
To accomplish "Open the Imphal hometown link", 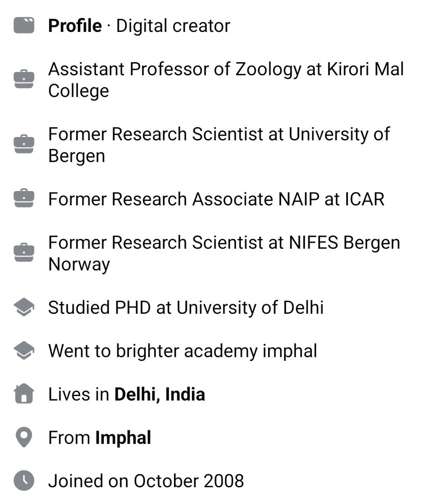I will [123, 438].
